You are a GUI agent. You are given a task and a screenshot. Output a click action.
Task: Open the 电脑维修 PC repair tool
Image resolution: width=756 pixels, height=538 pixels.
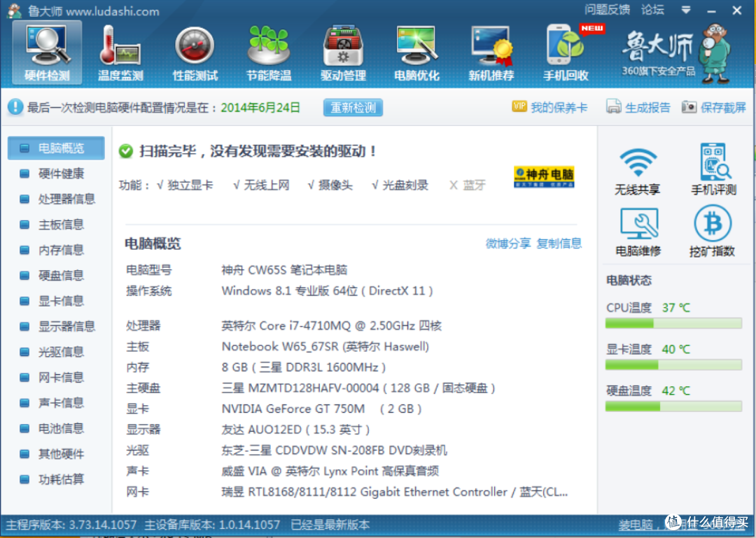click(638, 232)
